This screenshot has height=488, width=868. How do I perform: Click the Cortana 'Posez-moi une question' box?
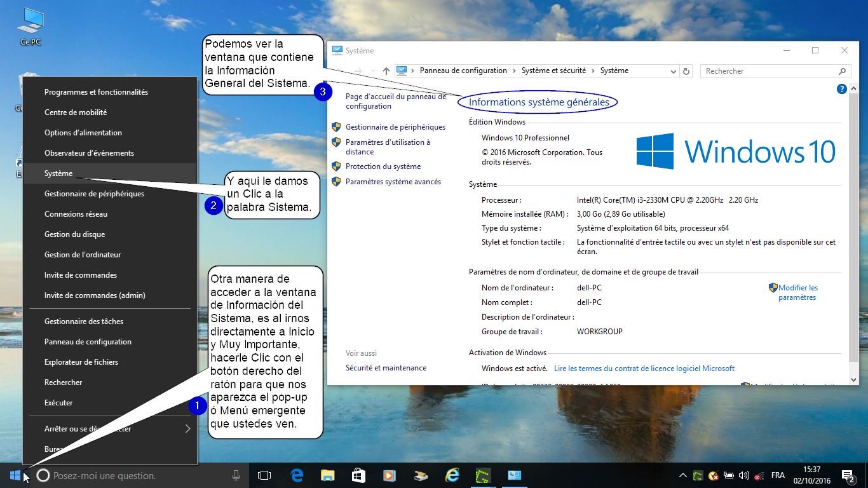click(x=140, y=475)
